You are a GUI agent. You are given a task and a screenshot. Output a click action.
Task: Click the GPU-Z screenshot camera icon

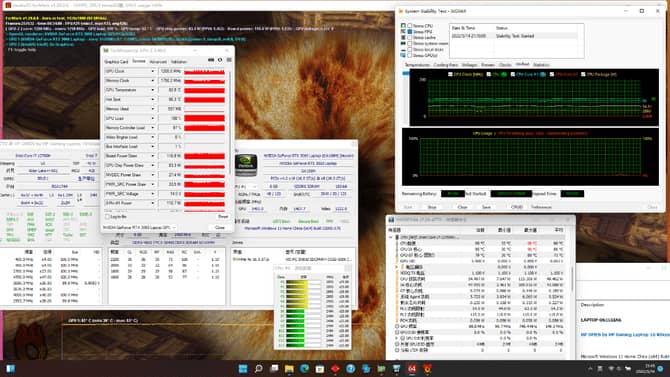[211, 60]
